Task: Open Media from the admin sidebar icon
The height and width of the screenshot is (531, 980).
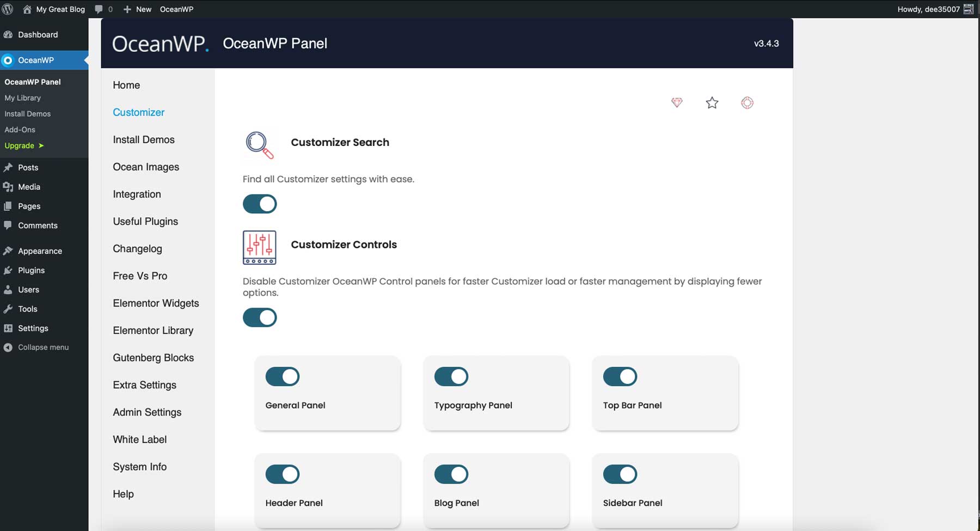Action: coord(8,187)
